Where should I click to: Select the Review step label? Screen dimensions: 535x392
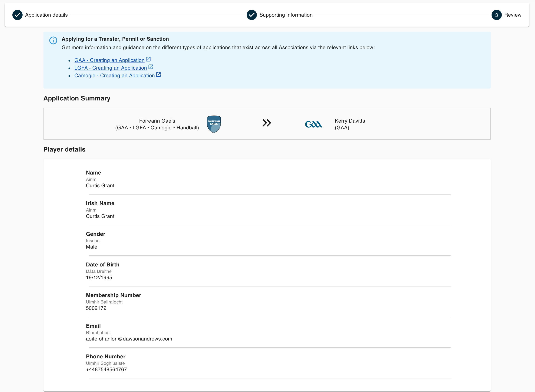pos(513,15)
